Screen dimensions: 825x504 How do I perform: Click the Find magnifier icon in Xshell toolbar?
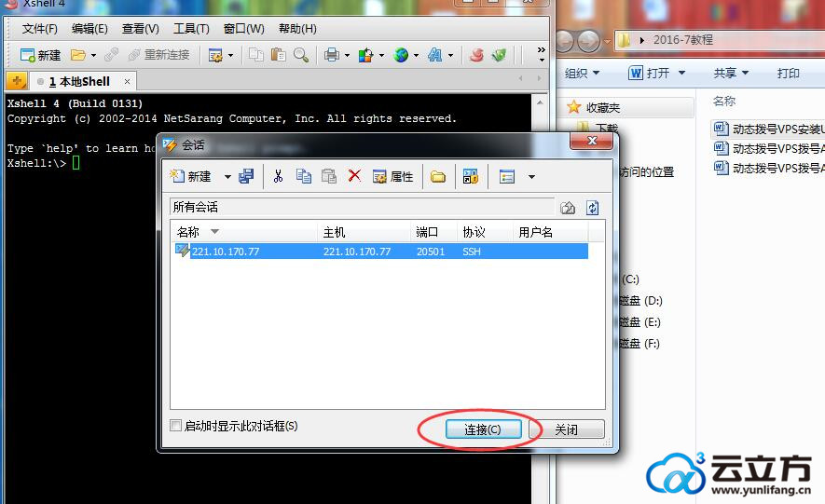pos(301,54)
